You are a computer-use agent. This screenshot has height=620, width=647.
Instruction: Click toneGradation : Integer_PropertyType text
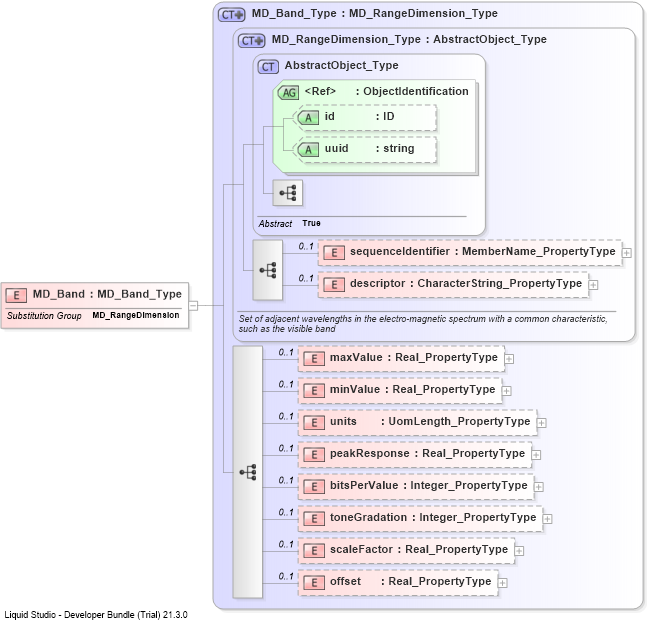pyautogui.click(x=433, y=517)
